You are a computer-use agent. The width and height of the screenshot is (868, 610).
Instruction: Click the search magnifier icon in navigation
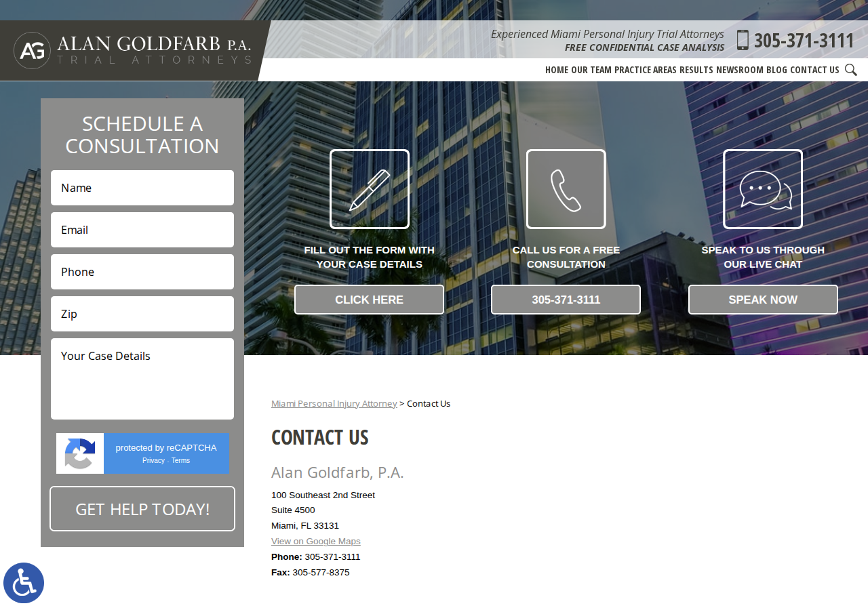(851, 70)
